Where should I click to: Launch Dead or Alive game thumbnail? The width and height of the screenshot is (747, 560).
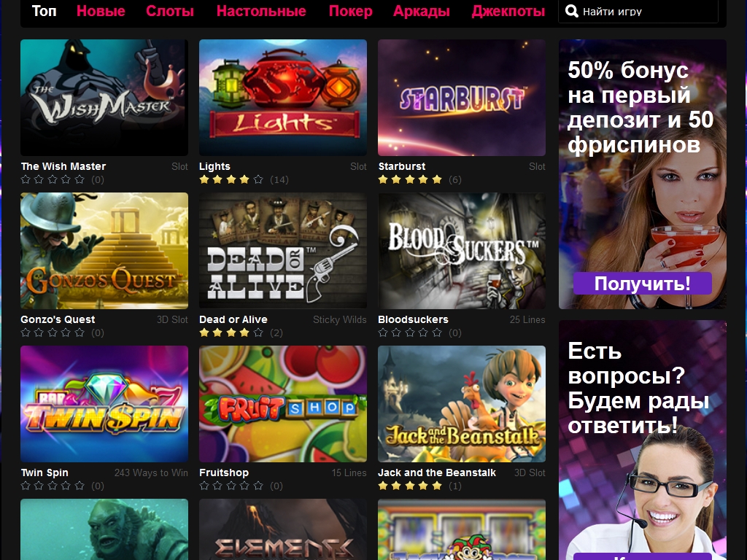pyautogui.click(x=283, y=251)
